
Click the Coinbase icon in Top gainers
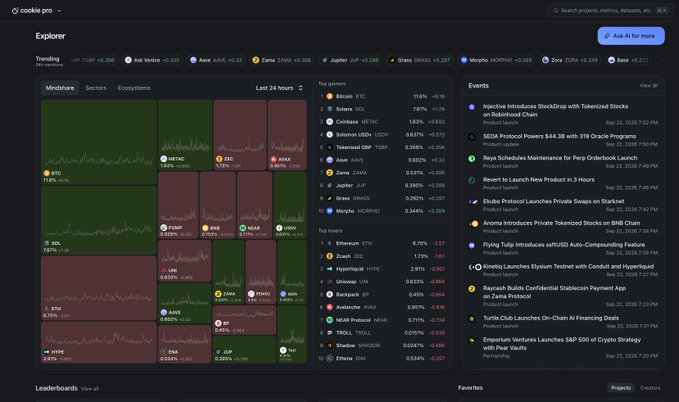pos(330,122)
